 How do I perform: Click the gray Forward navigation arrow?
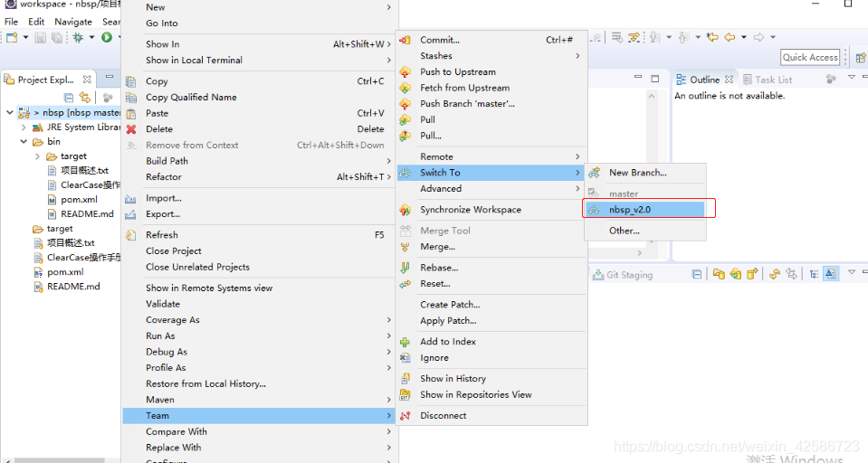(758, 37)
